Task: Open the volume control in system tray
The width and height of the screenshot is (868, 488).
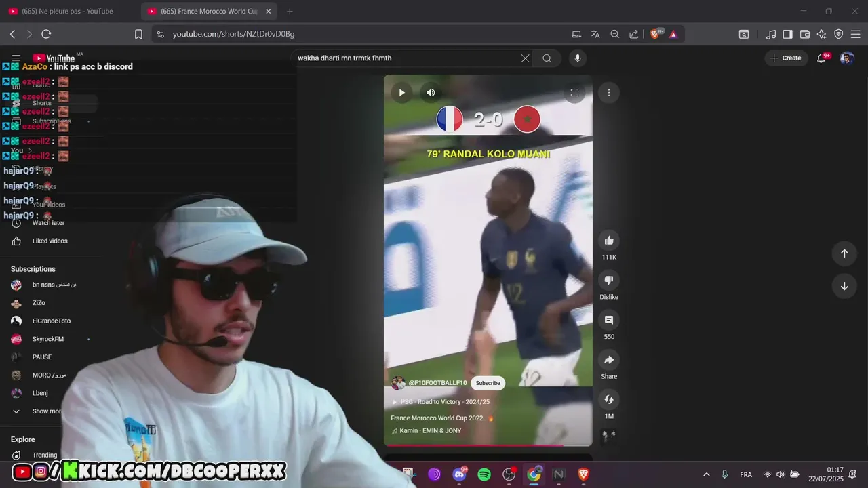Action: [781, 474]
